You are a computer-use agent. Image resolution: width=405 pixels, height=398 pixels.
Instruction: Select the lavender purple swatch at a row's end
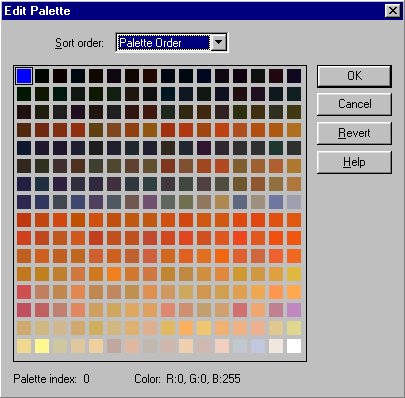(294, 310)
